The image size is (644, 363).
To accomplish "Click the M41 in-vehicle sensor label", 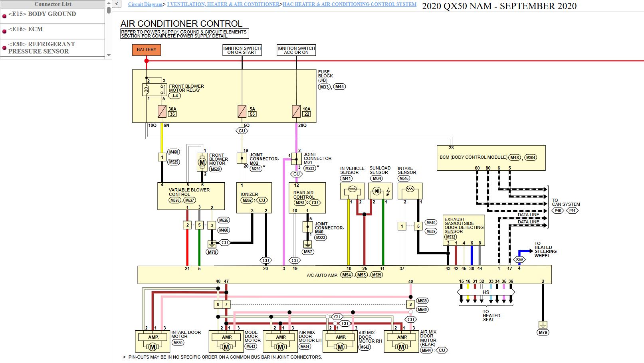I will [346, 179].
